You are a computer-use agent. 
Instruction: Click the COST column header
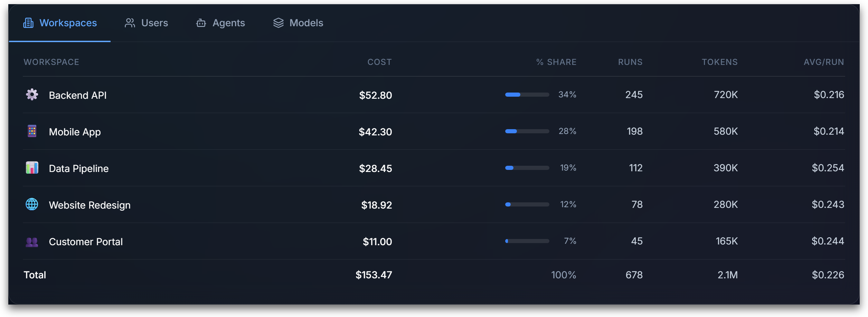coord(379,62)
